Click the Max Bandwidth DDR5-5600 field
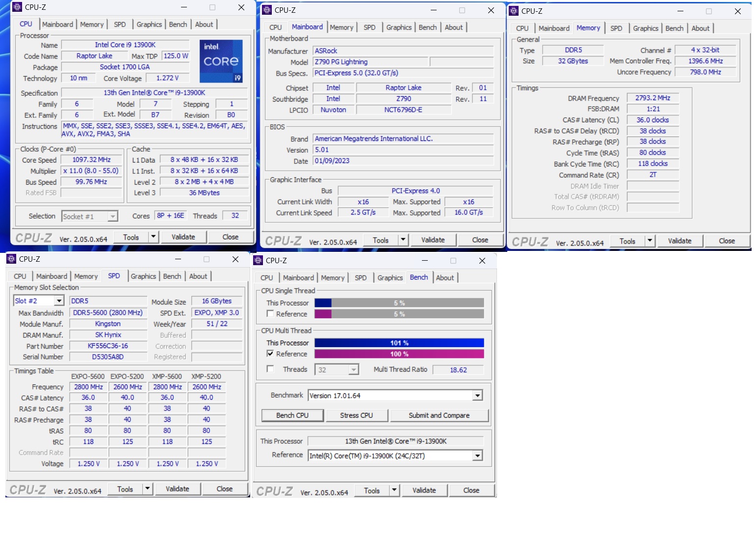Viewport: 756px width, 546px height. (108, 312)
